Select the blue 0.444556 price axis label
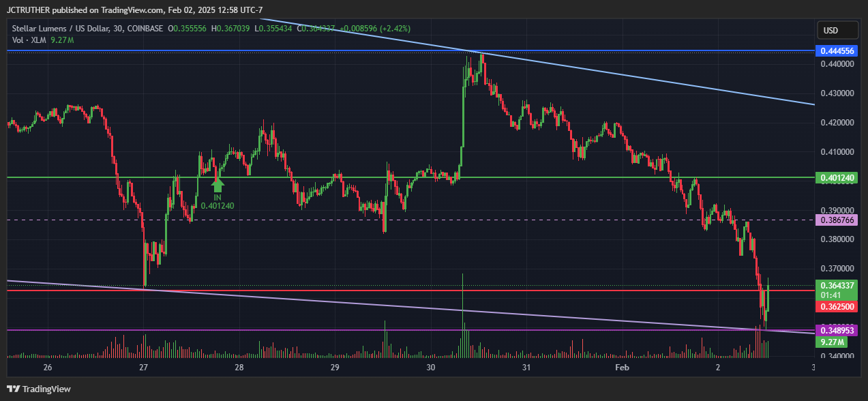Image resolution: width=868 pixels, height=401 pixels. coord(837,51)
